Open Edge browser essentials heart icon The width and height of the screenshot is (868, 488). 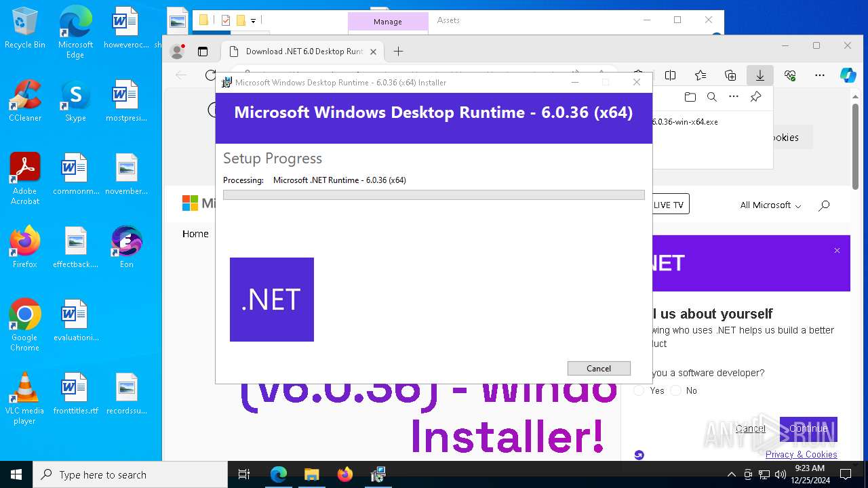(x=790, y=75)
